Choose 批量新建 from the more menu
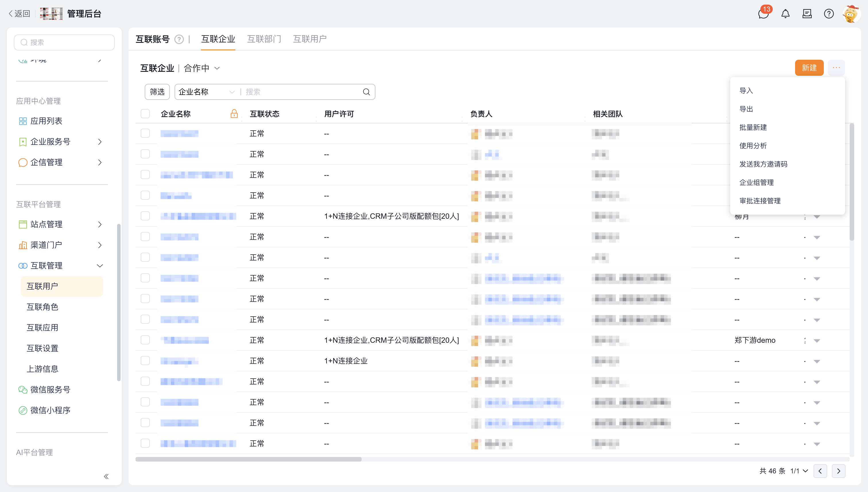This screenshot has width=868, height=492. click(753, 127)
